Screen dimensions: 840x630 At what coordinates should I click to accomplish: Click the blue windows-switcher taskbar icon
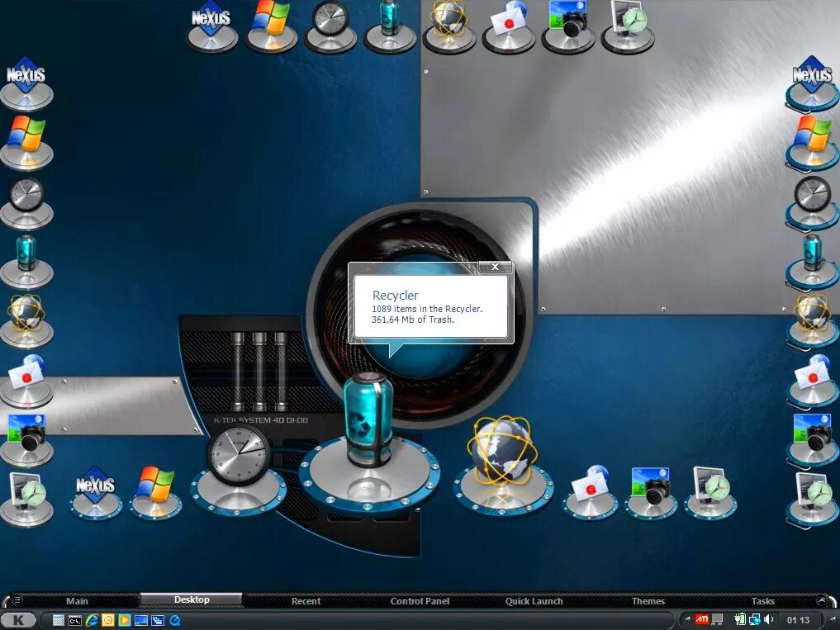point(158,620)
